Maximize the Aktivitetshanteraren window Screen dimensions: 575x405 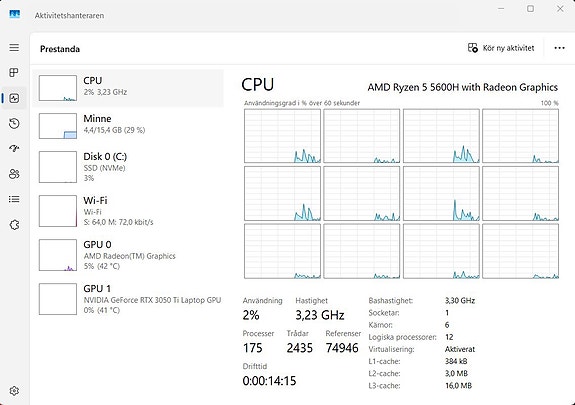point(530,8)
